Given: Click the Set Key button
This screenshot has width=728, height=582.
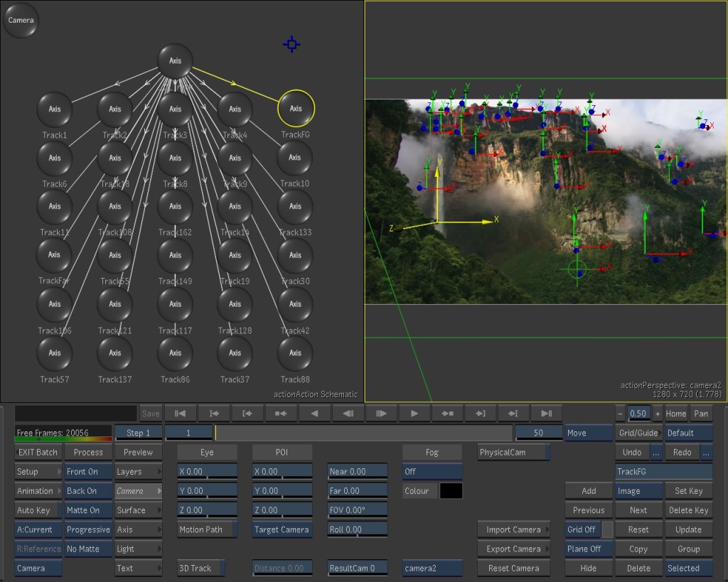Looking at the screenshot, I should (x=688, y=491).
